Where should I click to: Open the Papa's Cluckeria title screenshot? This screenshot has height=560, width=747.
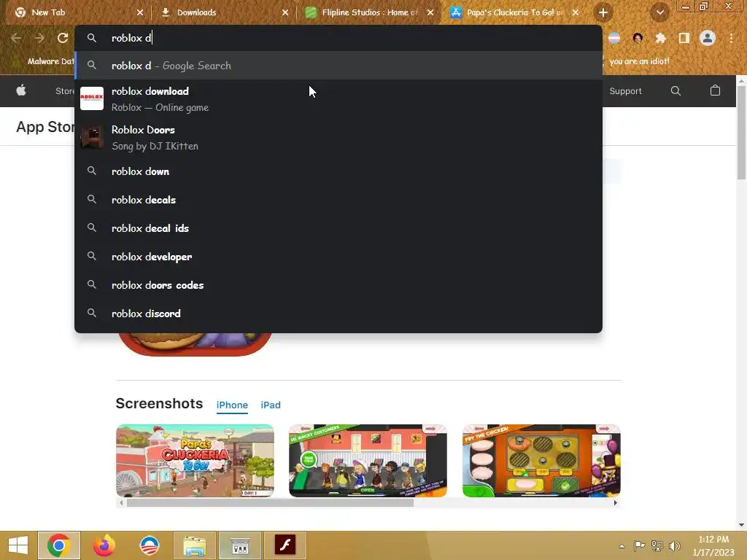point(195,461)
